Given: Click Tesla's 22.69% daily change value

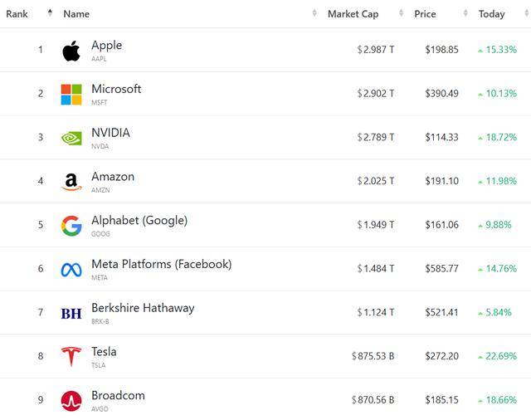Looking at the screenshot, I should point(501,356).
